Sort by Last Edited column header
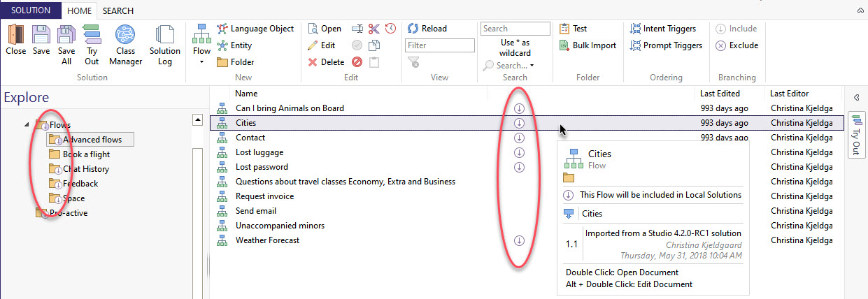Viewport: 868px width, 299px height. (720, 93)
